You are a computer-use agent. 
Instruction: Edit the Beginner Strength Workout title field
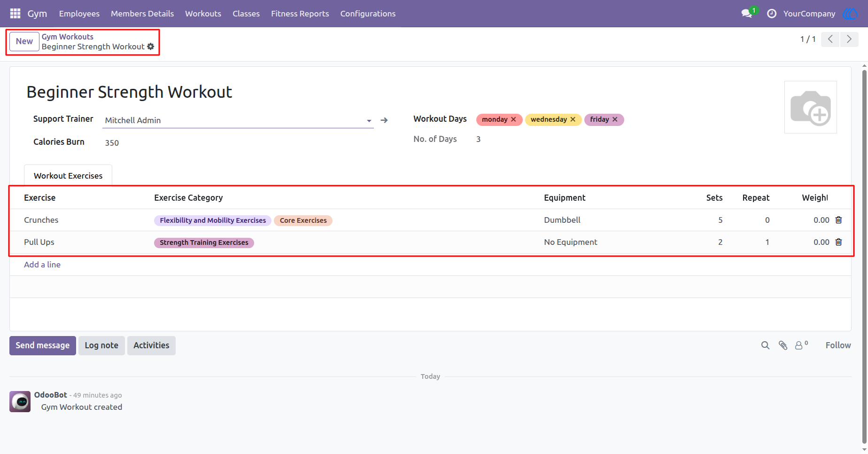tap(130, 92)
